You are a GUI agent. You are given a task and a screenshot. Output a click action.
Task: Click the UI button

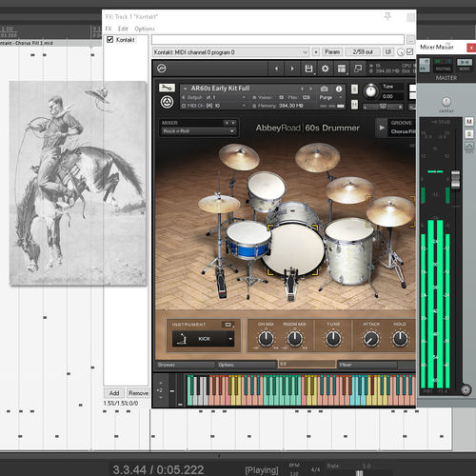387,51
